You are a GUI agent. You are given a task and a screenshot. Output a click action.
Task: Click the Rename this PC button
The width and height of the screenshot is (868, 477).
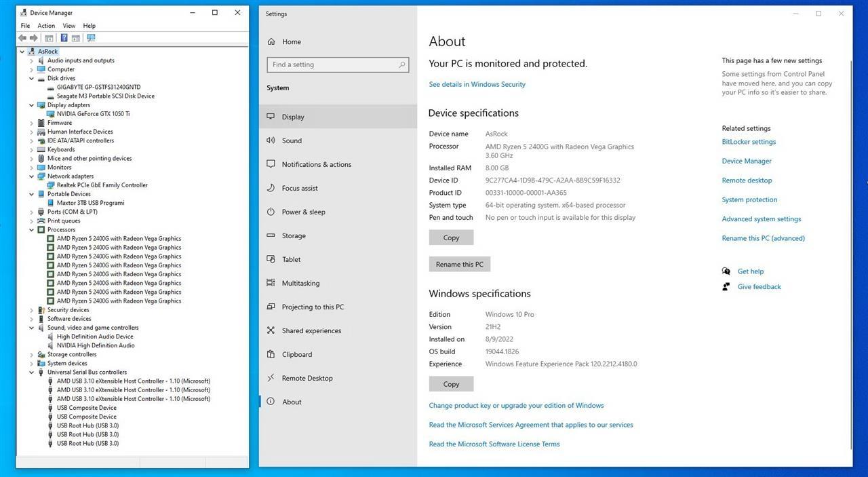(x=460, y=264)
